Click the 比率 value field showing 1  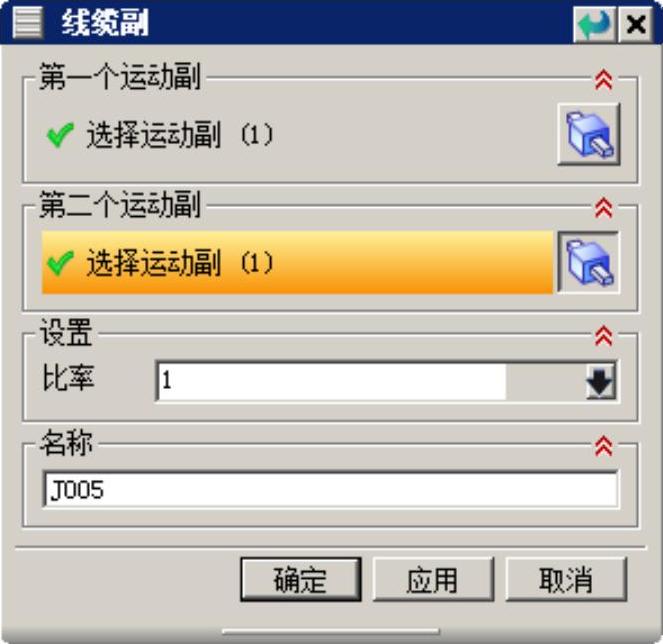[331, 381]
